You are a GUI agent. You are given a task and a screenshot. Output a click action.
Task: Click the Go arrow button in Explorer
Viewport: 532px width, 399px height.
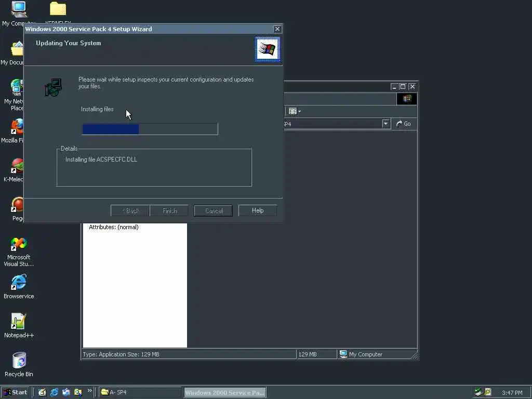pos(404,124)
